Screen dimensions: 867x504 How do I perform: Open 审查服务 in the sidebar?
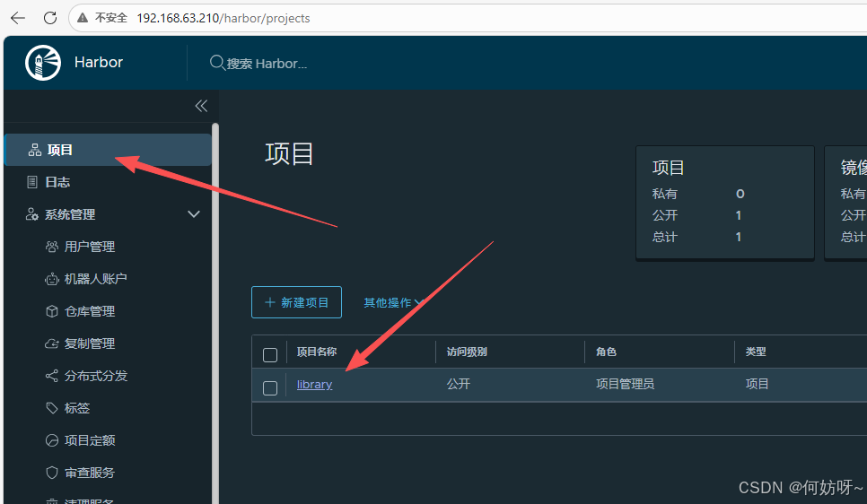[90, 473]
